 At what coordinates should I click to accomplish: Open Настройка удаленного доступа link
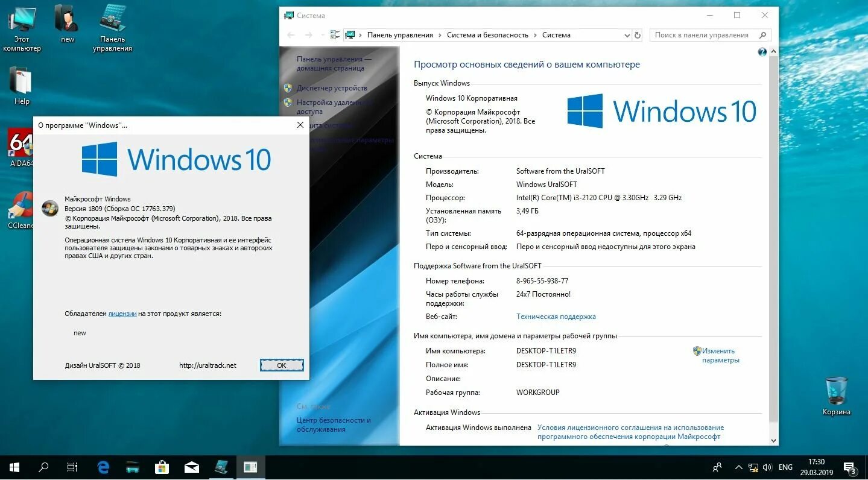334,107
